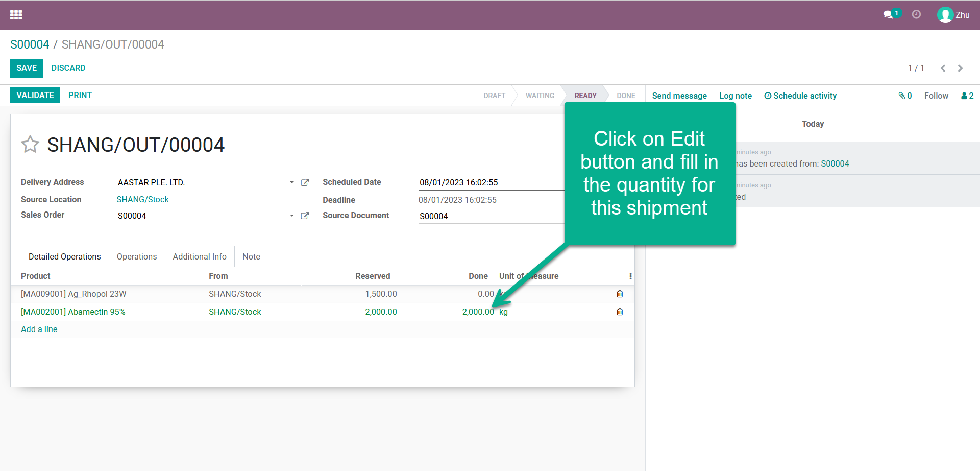Image resolution: width=980 pixels, height=471 pixels.
Task: Open the apps grid menu
Action: pyautogui.click(x=16, y=15)
